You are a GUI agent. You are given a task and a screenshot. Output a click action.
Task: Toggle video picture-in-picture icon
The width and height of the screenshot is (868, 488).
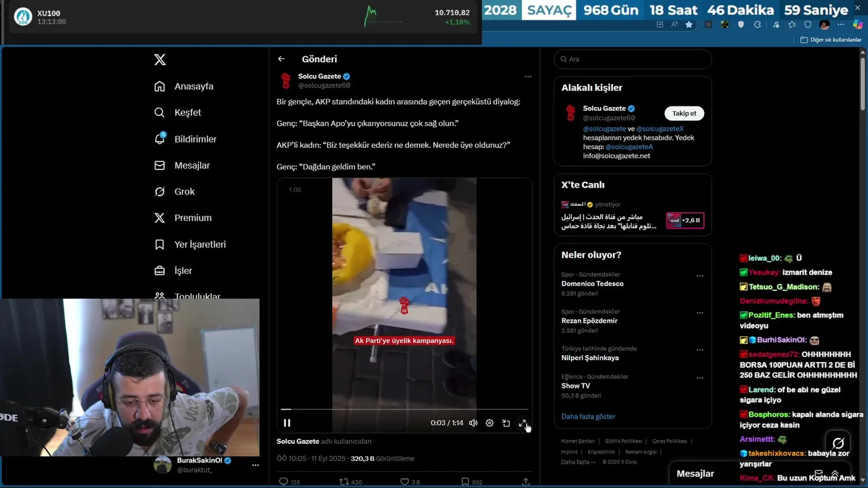[506, 423]
